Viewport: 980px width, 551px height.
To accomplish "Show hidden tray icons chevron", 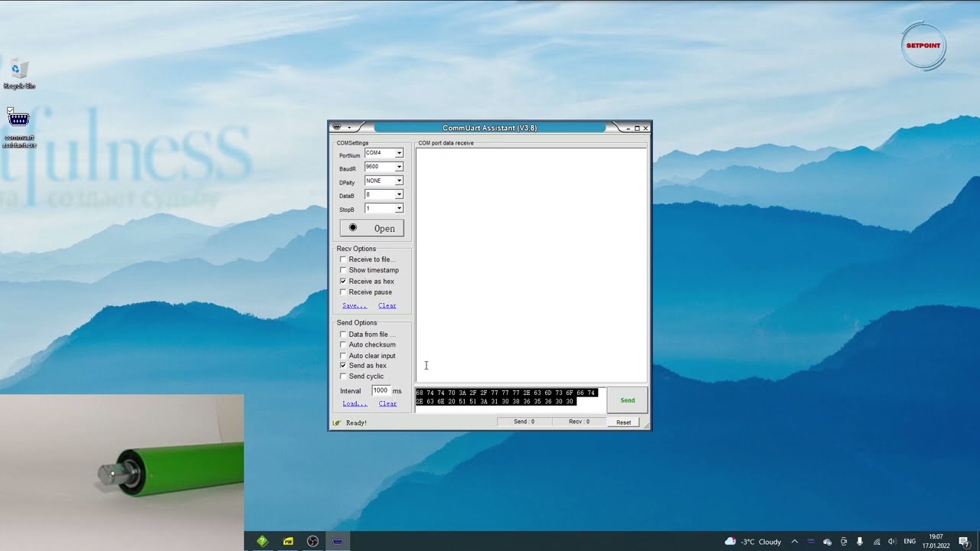I will click(x=794, y=541).
